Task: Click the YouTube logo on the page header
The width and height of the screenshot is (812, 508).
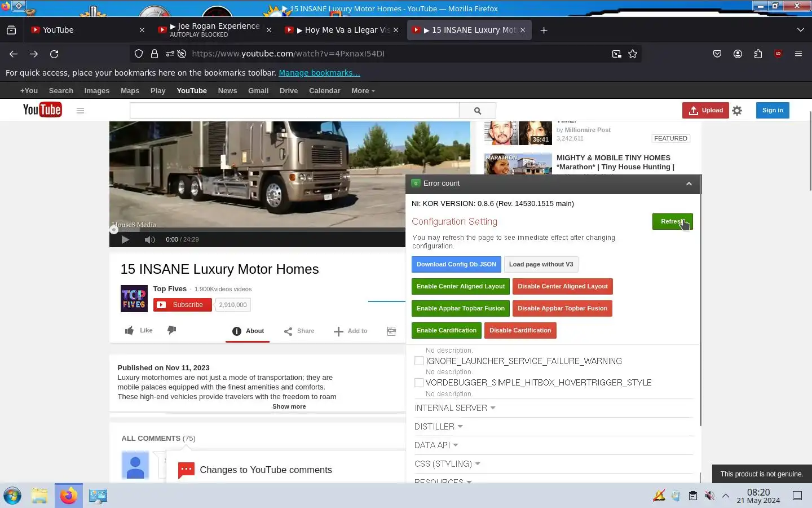Action: click(x=42, y=110)
